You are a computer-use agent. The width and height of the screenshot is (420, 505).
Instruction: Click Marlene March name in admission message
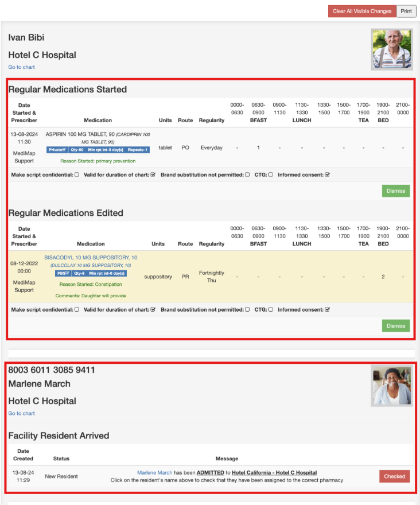tap(154, 473)
